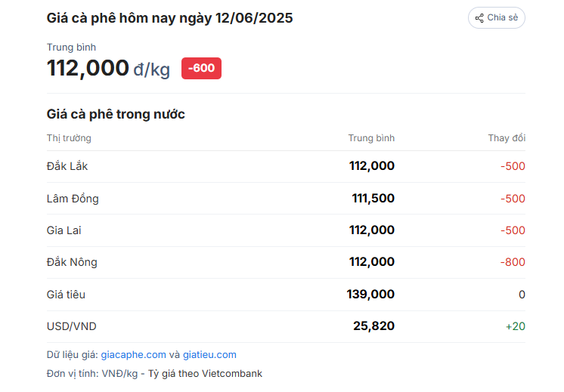Screen dimensions: 564x392
Task: Click the Thị trường column header
Action: point(69,138)
